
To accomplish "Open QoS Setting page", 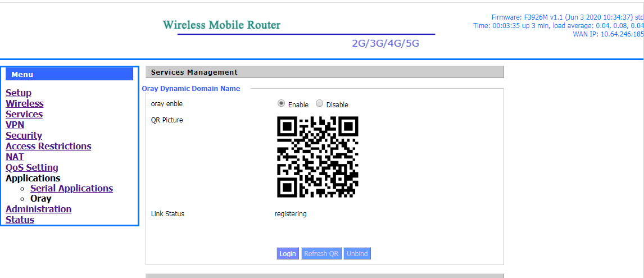I will 32,167.
